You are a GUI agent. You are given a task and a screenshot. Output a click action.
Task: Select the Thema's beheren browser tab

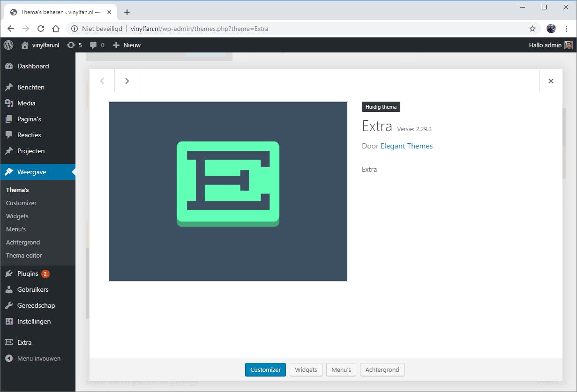[60, 12]
